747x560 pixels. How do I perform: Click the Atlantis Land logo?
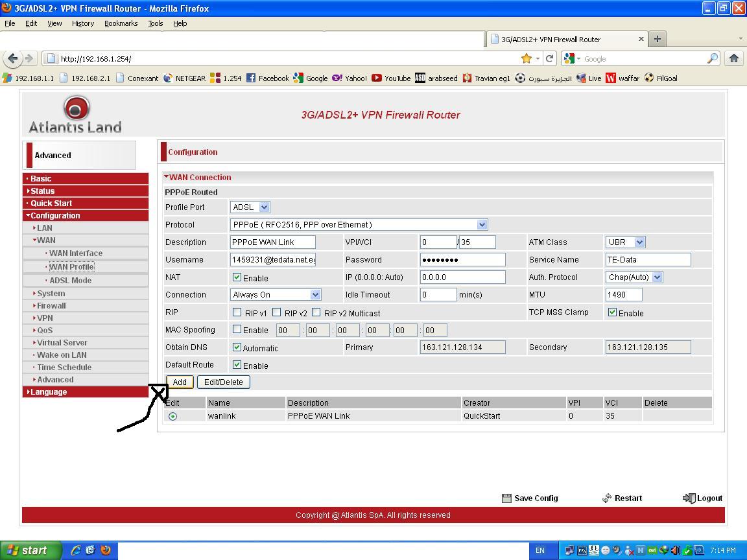click(x=75, y=114)
